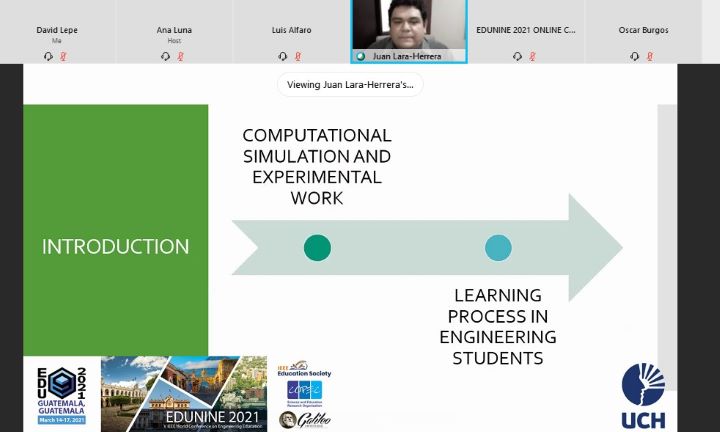Image resolution: width=720 pixels, height=432 pixels.
Task: Click Ana Luna's muted microphone icon
Action: [x=181, y=57]
